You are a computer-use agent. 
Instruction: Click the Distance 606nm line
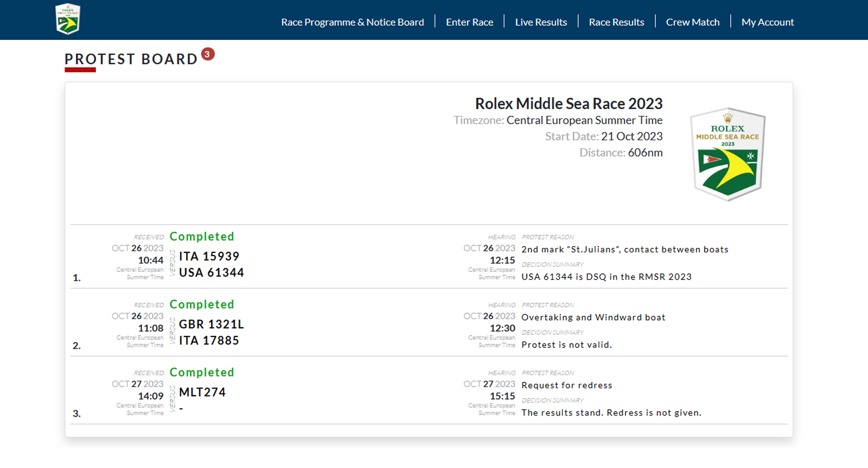coord(621,153)
